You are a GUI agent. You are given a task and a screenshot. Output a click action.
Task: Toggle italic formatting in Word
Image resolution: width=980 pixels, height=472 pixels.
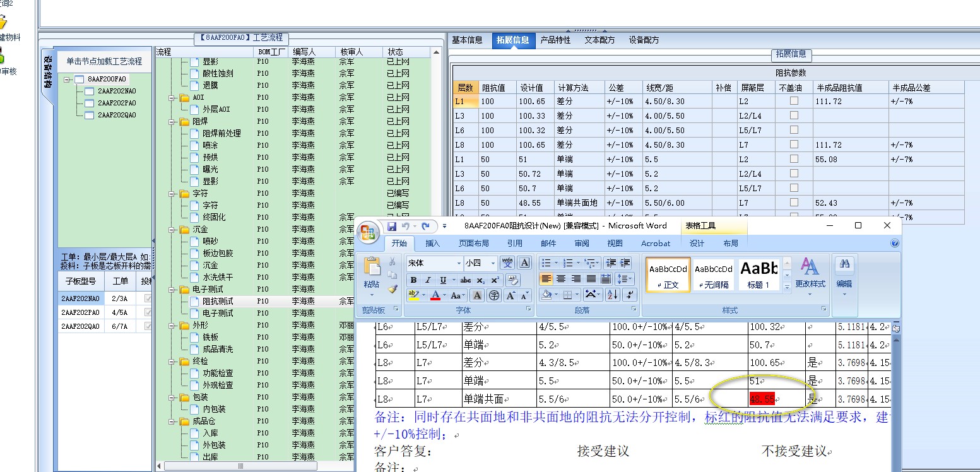[428, 280]
